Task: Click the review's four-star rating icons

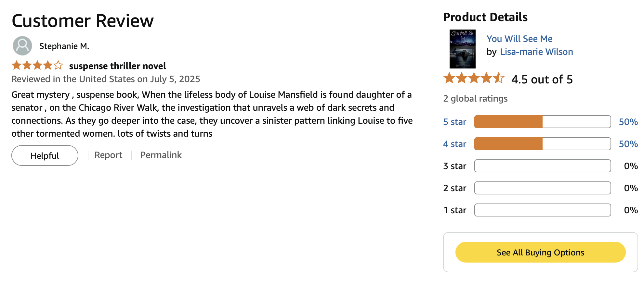Action: coord(37,66)
